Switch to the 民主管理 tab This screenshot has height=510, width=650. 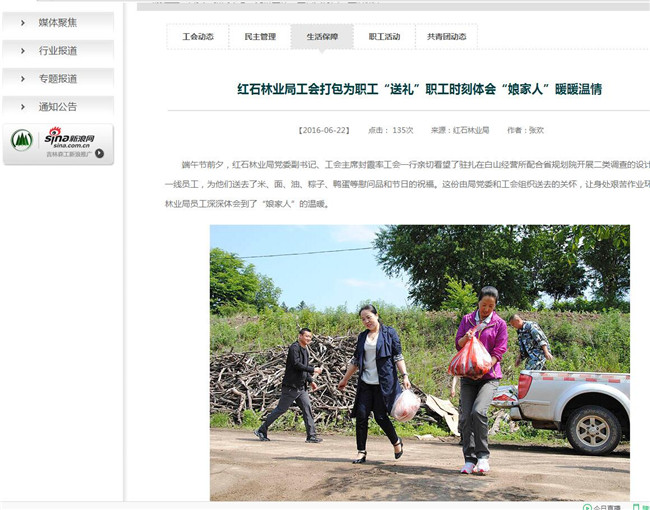(x=260, y=37)
